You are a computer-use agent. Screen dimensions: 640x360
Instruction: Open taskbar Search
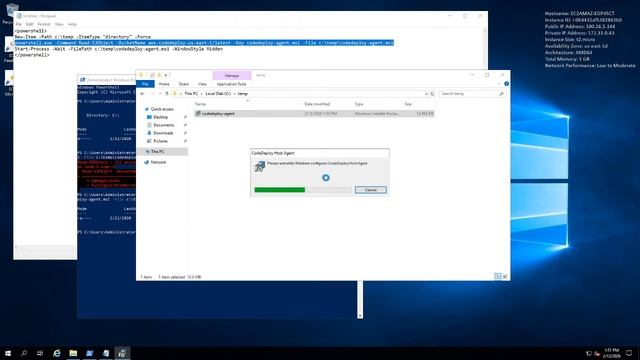24,353
